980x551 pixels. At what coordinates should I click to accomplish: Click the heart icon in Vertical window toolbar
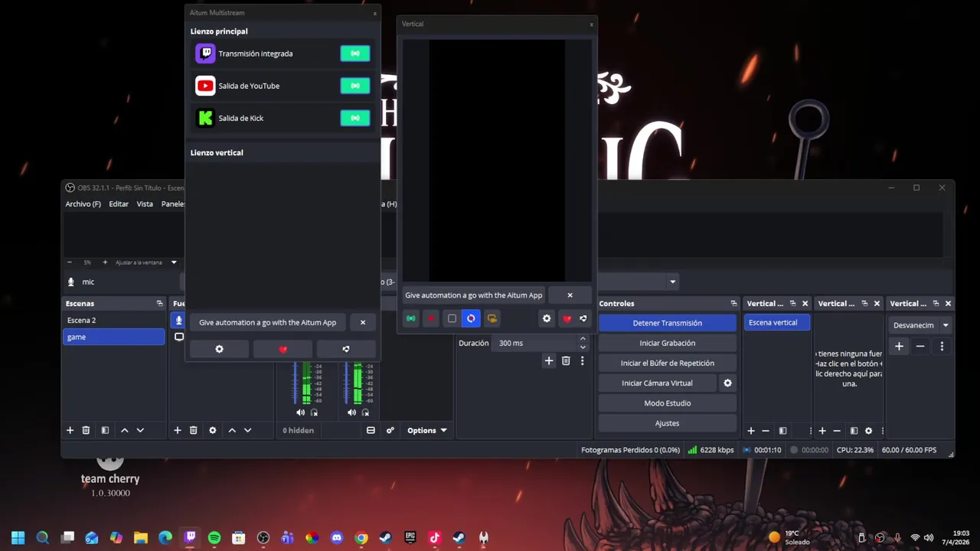click(x=567, y=318)
